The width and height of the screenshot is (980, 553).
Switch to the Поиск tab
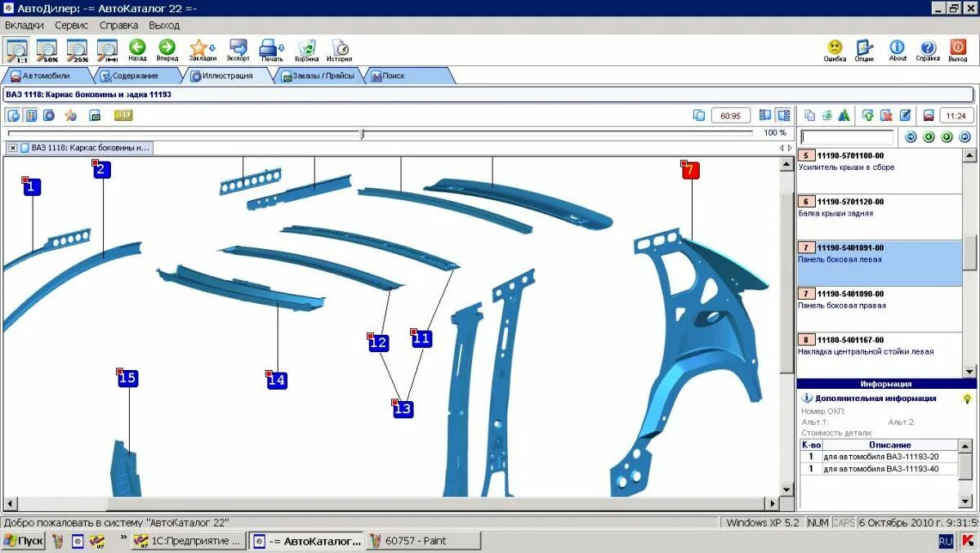coord(408,76)
